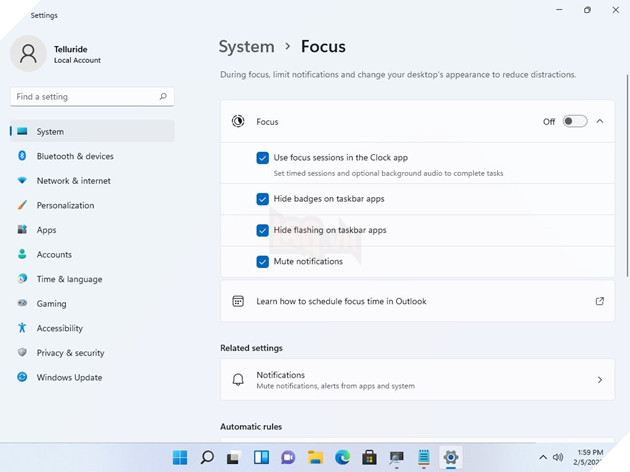Click 'Automatic rules' heading

point(251,427)
